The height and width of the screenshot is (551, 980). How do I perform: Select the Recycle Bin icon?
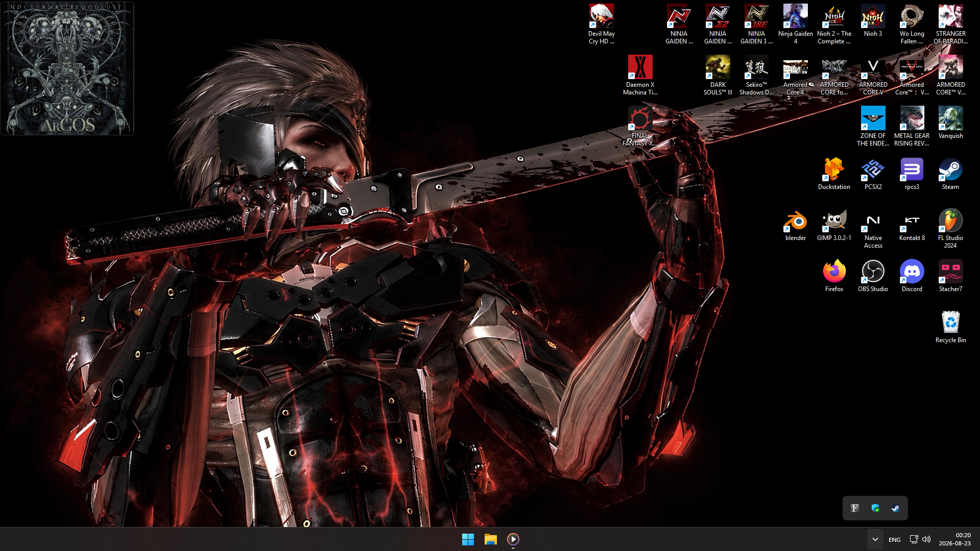950,327
